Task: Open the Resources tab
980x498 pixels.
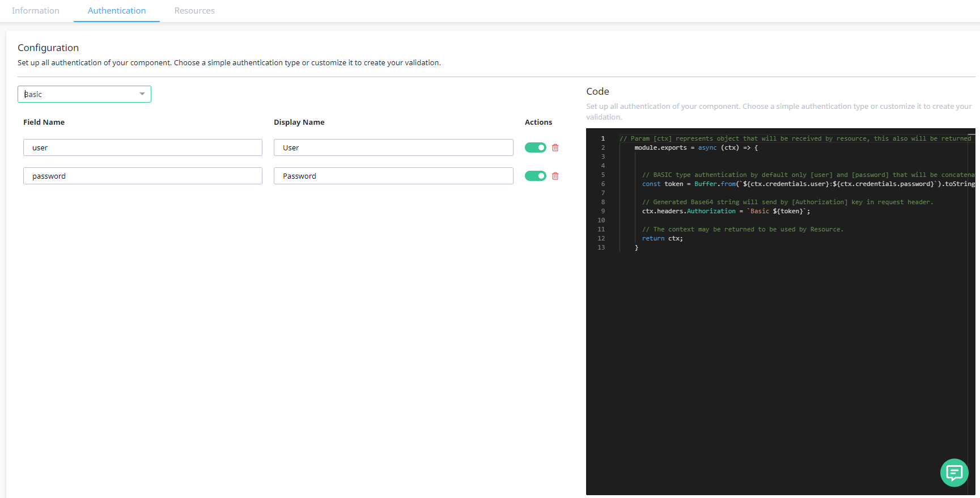Action: click(194, 11)
